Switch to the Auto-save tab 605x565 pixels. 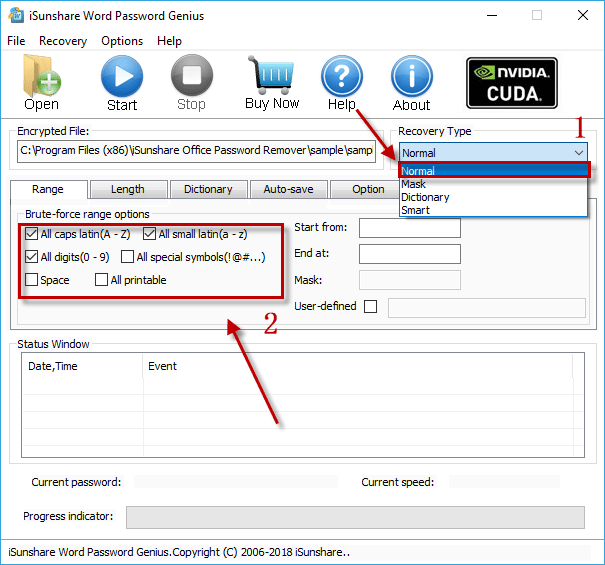[289, 189]
